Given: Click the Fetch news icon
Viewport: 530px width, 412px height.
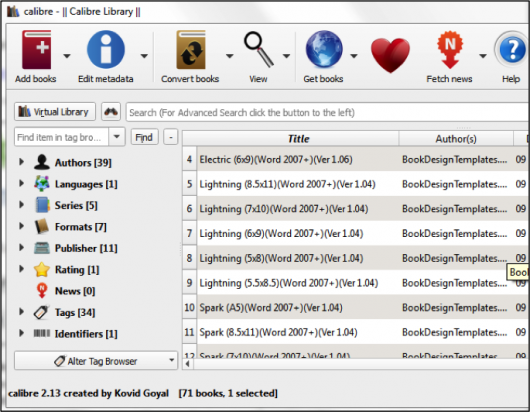Looking at the screenshot, I should pos(450,49).
